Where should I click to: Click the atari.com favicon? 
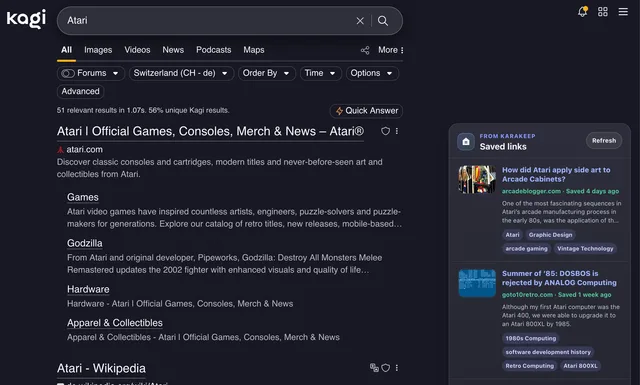(x=60, y=150)
